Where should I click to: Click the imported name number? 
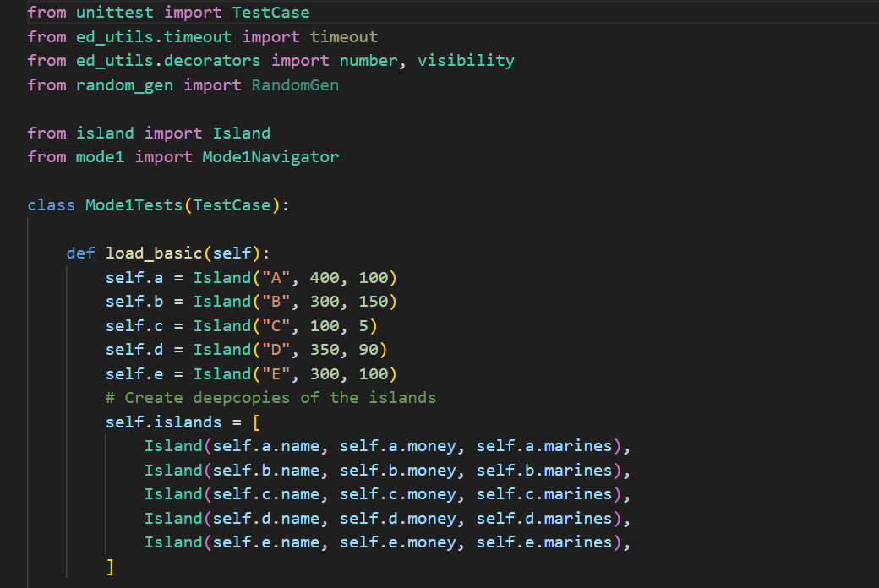(369, 61)
